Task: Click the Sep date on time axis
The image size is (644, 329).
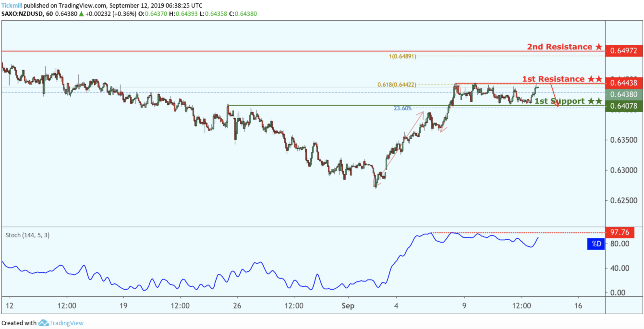Action: pyautogui.click(x=348, y=306)
